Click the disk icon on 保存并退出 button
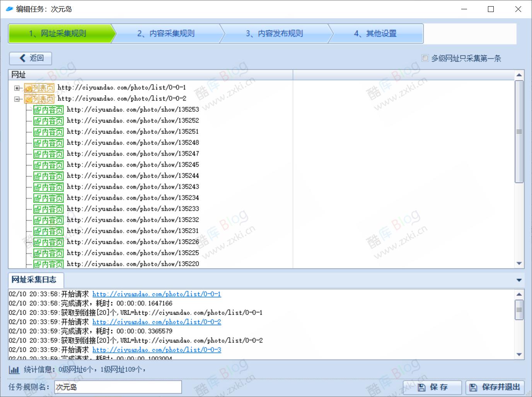This screenshot has width=532, height=397. [472, 387]
